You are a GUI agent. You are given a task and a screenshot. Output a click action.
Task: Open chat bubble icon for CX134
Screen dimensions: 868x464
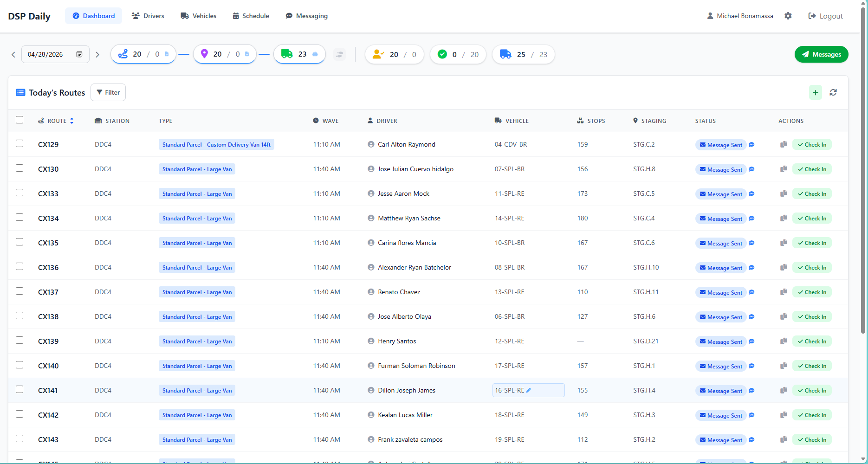click(x=751, y=218)
